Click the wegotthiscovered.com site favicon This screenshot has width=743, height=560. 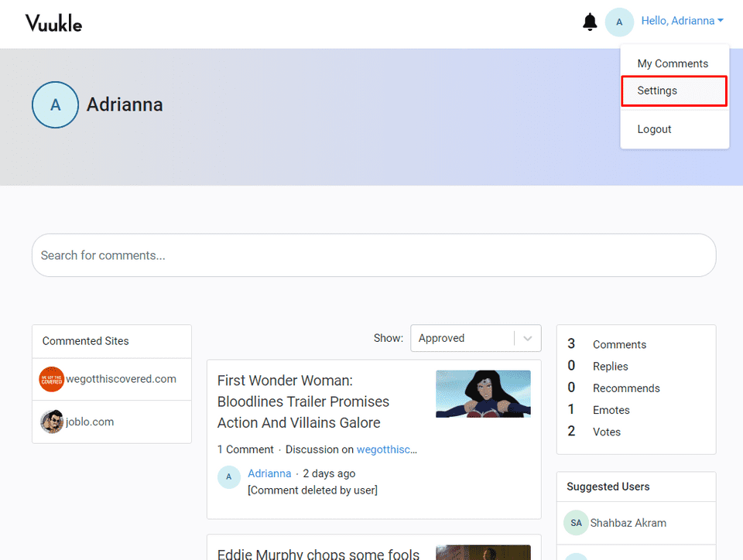(51, 379)
